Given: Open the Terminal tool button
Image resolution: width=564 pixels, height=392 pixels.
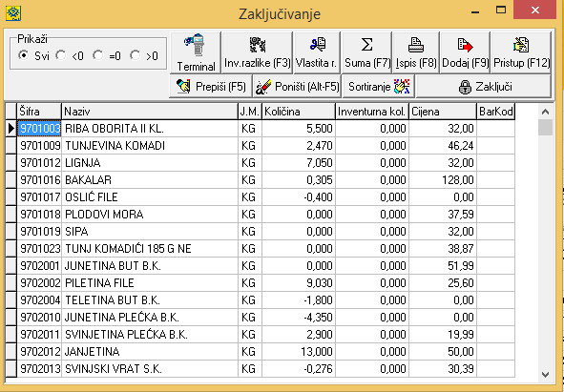Looking at the screenshot, I should [x=196, y=52].
